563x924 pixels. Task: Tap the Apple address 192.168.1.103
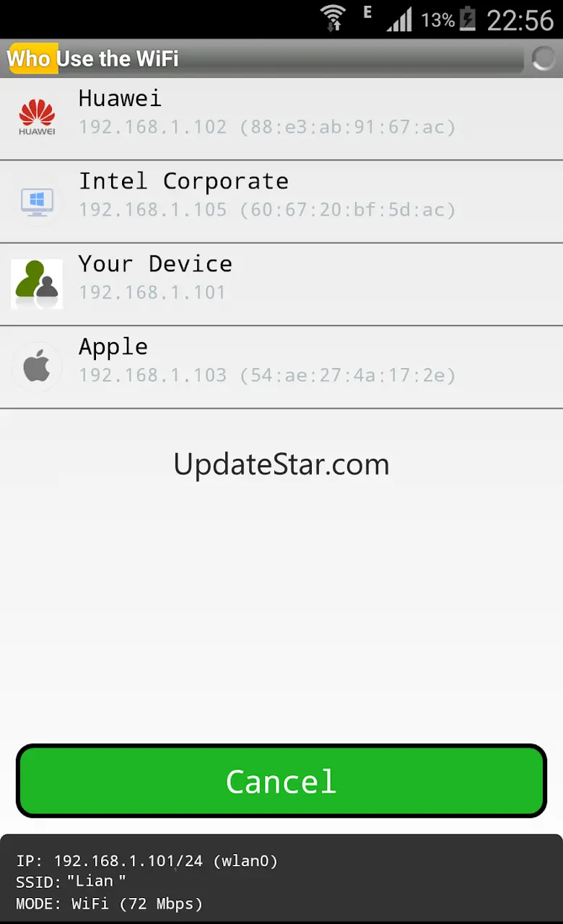(153, 375)
